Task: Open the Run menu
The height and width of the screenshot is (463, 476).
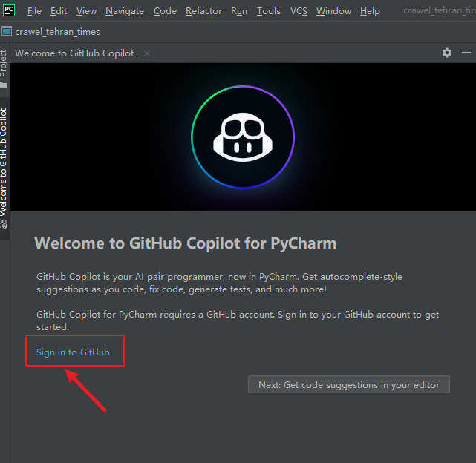Action: click(x=239, y=11)
